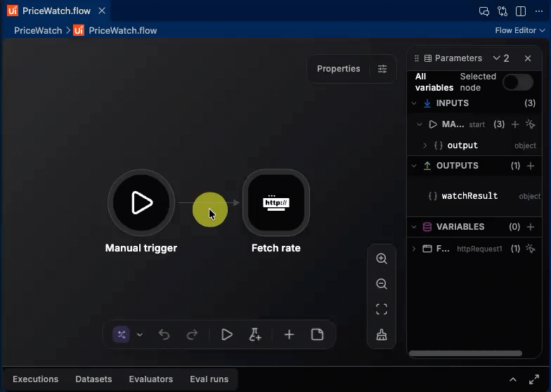Click the VARIABLES section label
The height and width of the screenshot is (392, 551).
[x=460, y=227]
